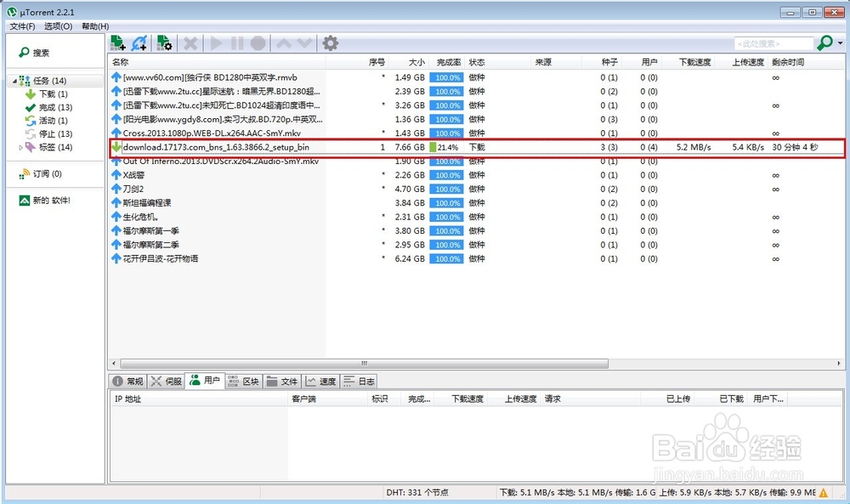Image resolution: width=850 pixels, height=504 pixels.
Task: Click the Create New Torrent icon
Action: (164, 43)
